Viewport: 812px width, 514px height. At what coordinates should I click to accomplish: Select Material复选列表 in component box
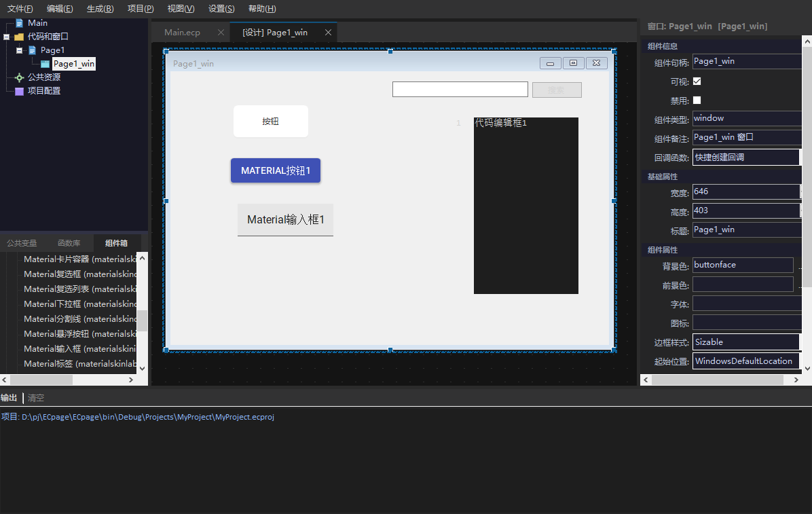point(79,289)
